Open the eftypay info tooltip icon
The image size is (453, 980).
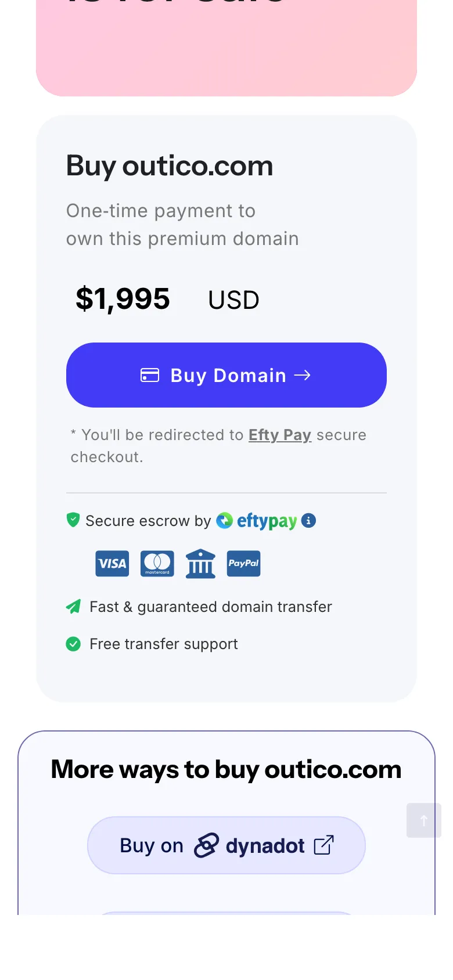point(309,520)
